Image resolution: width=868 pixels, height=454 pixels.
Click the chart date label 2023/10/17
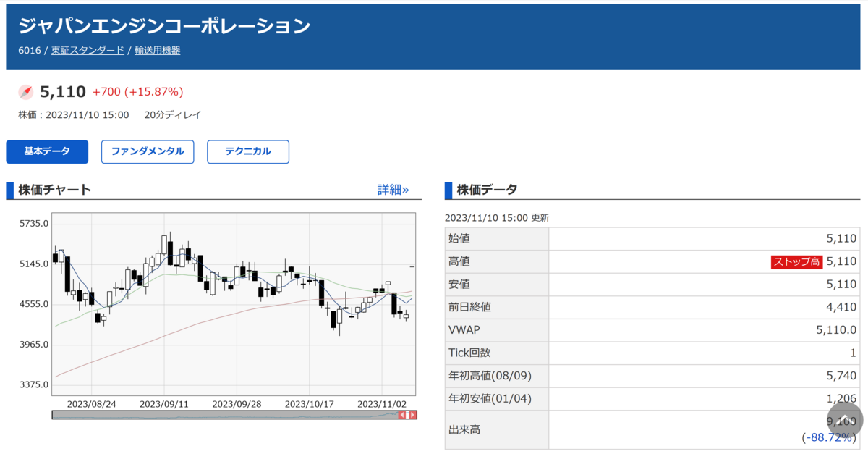pos(310,403)
